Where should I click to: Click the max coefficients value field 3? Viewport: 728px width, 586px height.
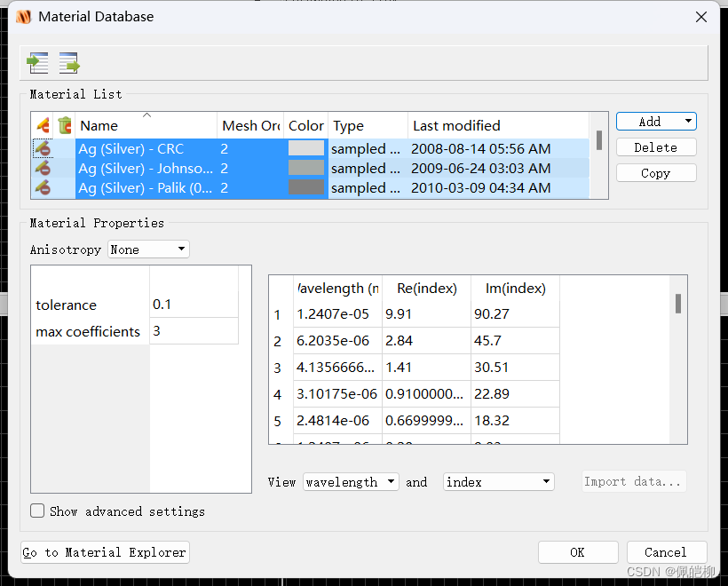[194, 331]
